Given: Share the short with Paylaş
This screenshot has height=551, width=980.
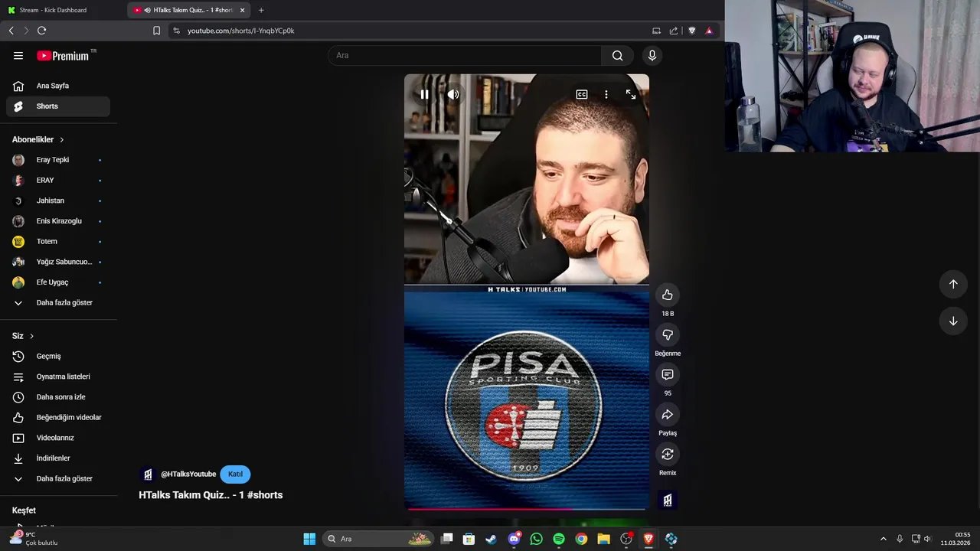Looking at the screenshot, I should coord(668,415).
